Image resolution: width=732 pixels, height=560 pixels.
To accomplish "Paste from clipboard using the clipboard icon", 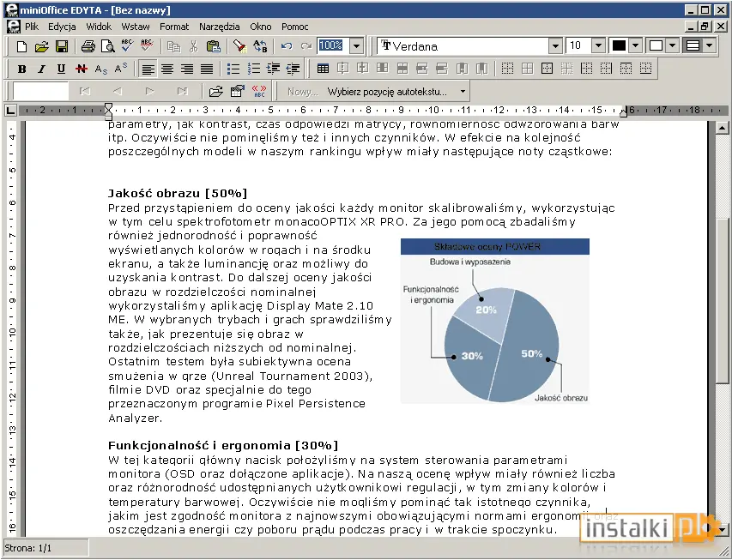I will [214, 46].
